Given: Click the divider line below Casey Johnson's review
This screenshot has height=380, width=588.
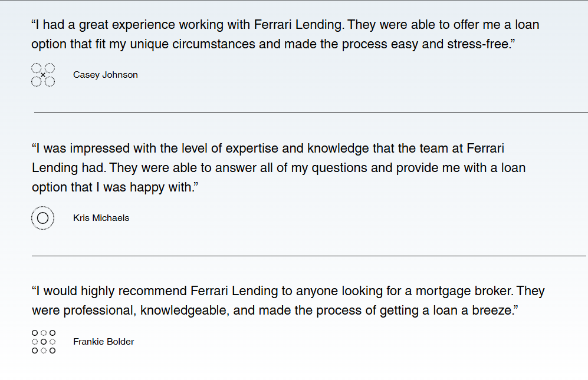Looking at the screenshot, I should point(311,113).
